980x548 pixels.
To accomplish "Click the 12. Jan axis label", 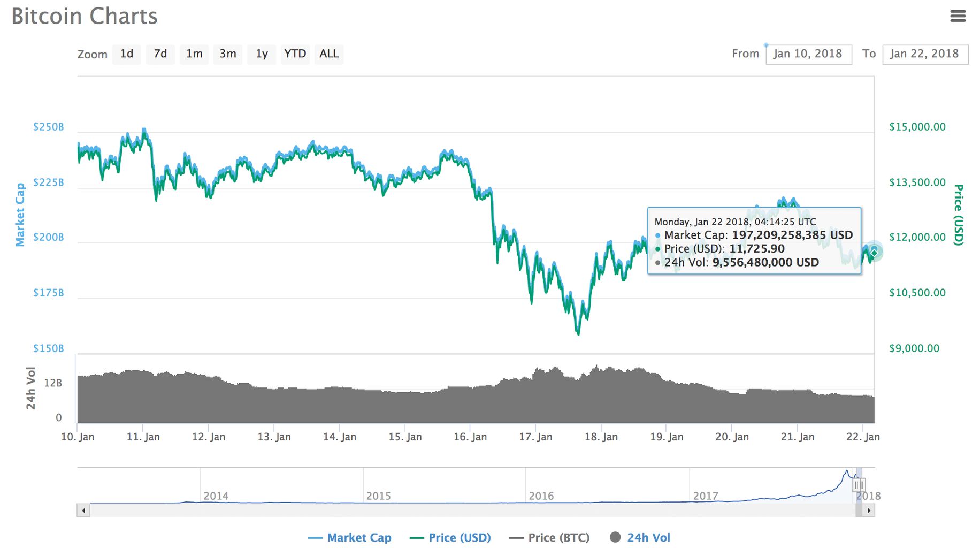I will point(209,437).
